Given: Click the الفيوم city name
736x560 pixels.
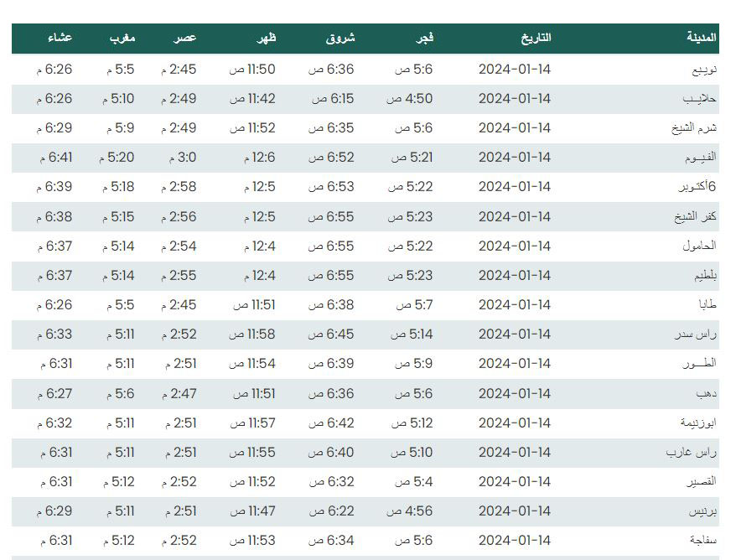Looking at the screenshot, I should [700, 158].
